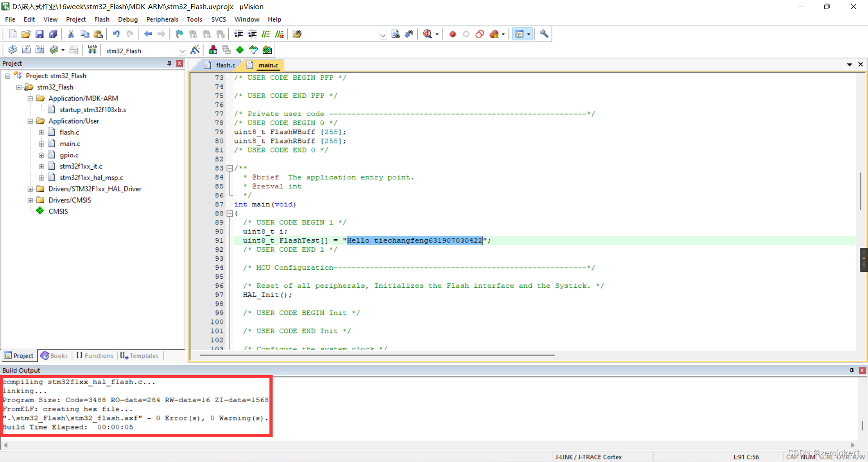The image size is (868, 462).
Task: Select stm32f1xx_it.c in the project tree
Action: tap(81, 167)
